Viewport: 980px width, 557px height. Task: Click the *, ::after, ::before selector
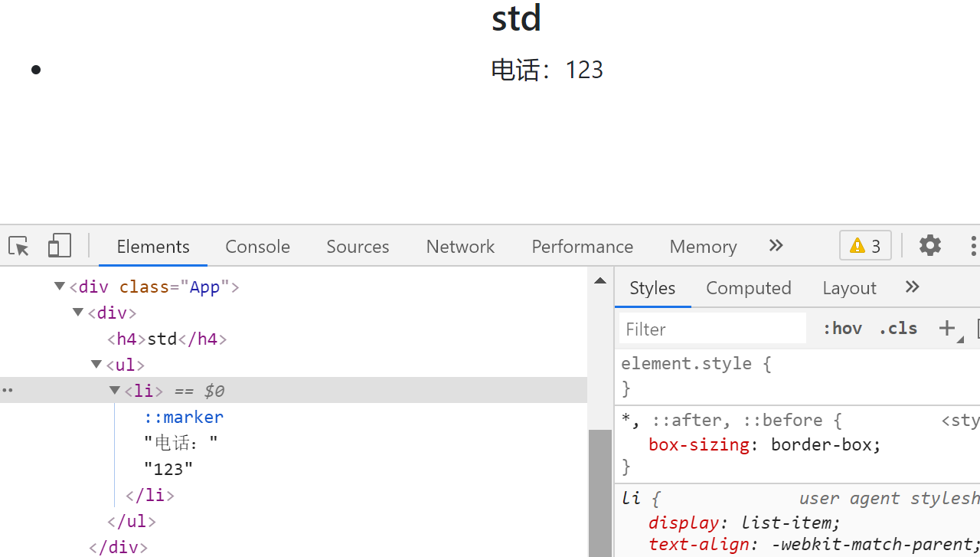(x=722, y=420)
